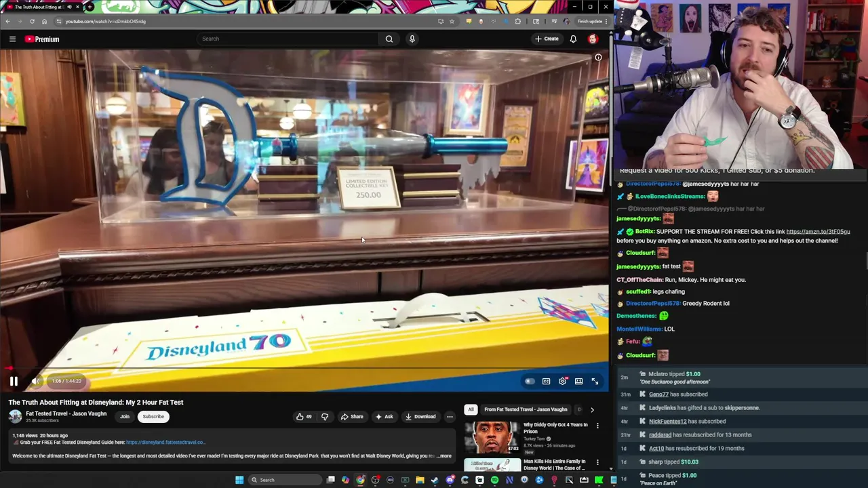The image size is (868, 488).
Task: Open Why Diddy Only Got 4 Years thumbnail
Action: [x=492, y=438]
